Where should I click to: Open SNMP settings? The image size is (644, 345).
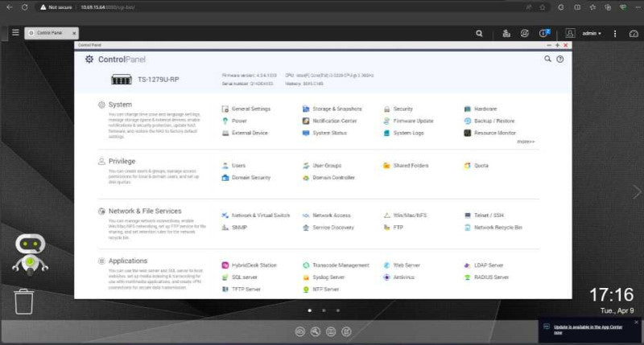point(234,228)
